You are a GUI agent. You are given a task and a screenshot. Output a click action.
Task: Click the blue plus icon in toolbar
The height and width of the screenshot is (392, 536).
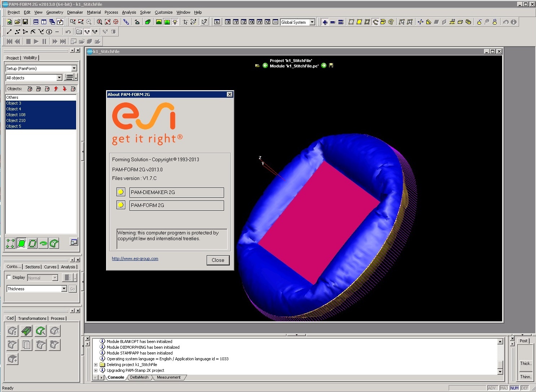(325, 22)
